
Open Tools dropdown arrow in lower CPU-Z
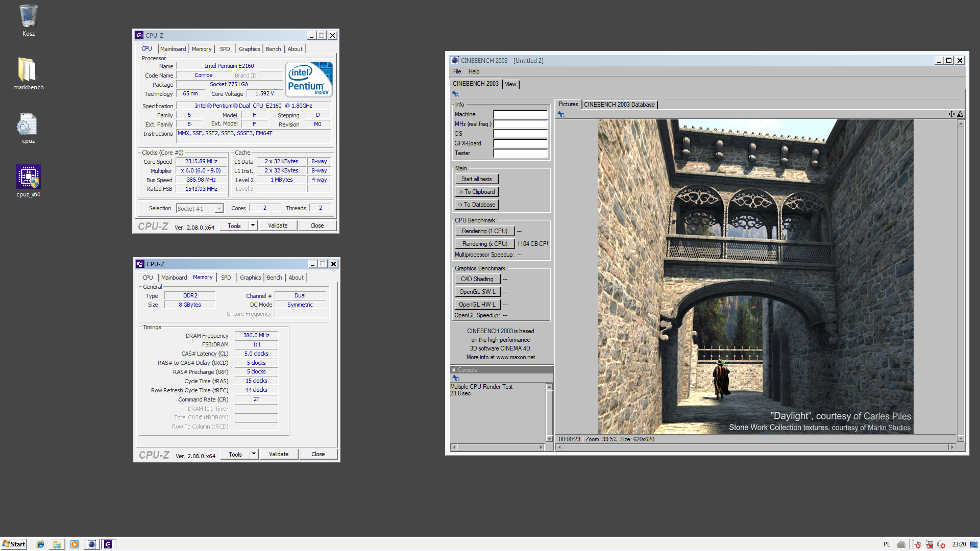click(x=254, y=454)
